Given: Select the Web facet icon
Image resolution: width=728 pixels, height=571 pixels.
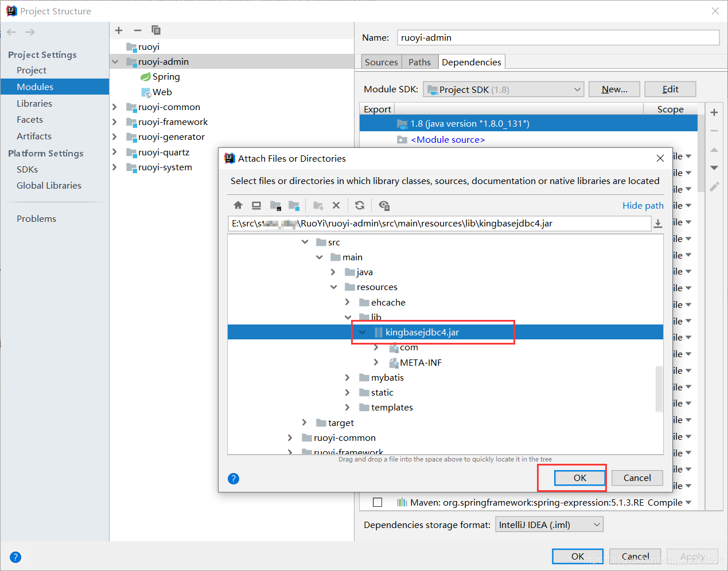Looking at the screenshot, I should [146, 92].
